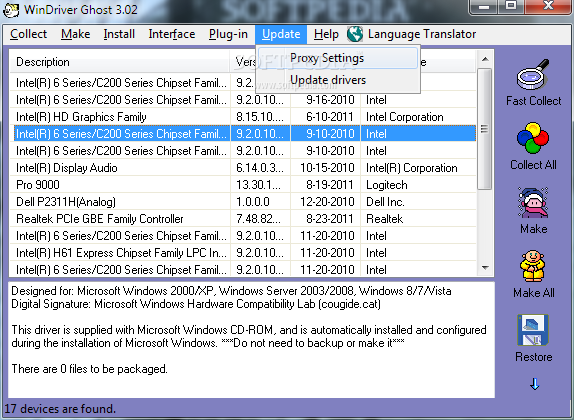
Task: Select the Pro 9000 device row
Action: (243, 185)
